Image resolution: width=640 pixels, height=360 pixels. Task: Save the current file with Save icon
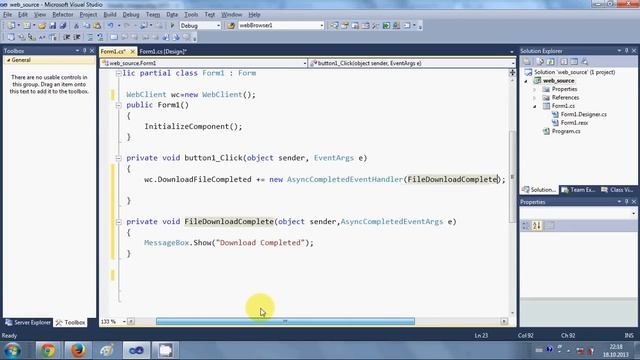pyautogui.click(x=53, y=25)
